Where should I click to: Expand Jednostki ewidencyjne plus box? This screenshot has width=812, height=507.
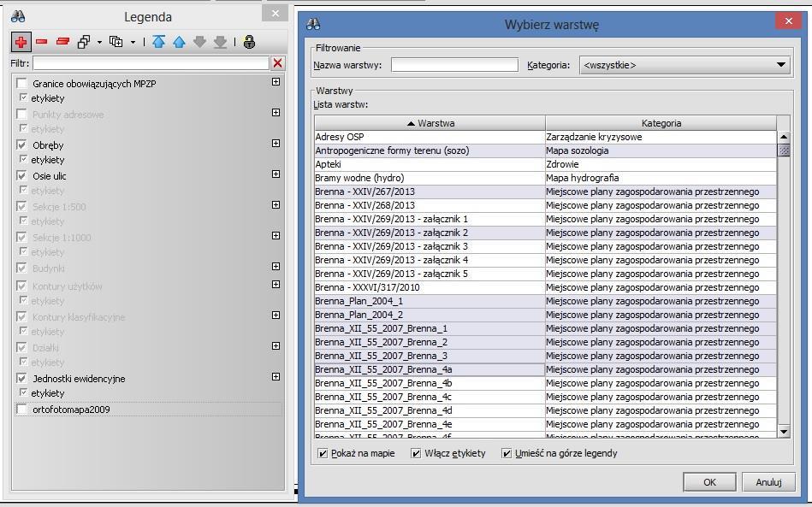(x=276, y=377)
